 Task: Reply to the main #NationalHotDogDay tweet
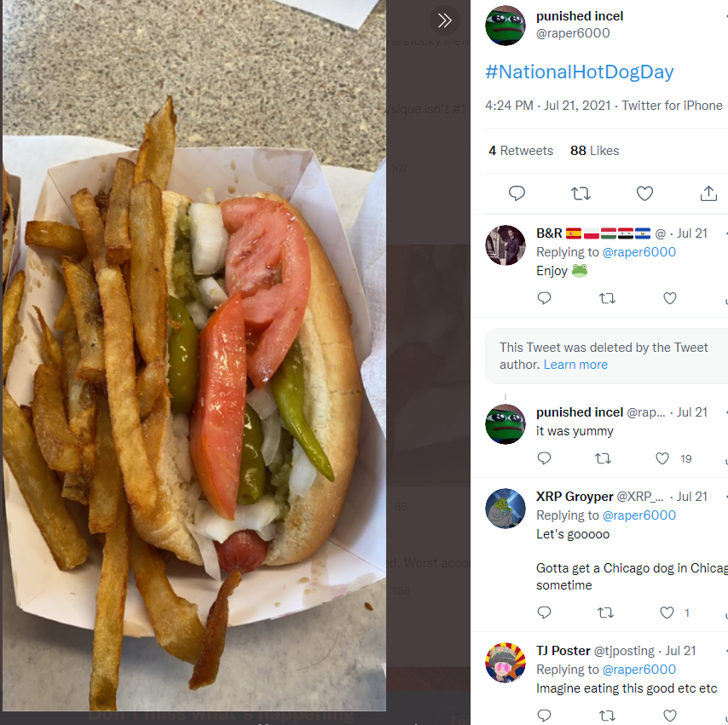(x=517, y=193)
